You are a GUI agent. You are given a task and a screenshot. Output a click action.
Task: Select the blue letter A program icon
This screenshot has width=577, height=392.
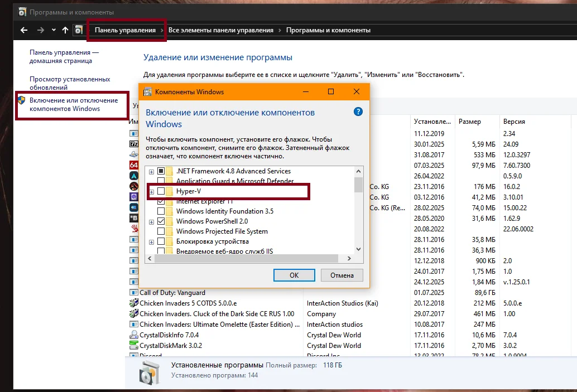pyautogui.click(x=134, y=176)
